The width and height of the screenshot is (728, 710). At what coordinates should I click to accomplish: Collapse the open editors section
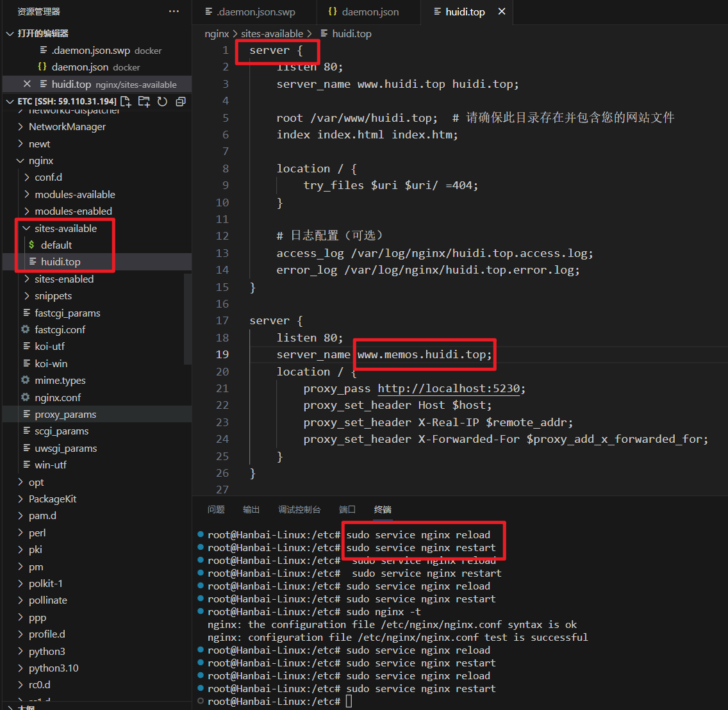(9, 33)
